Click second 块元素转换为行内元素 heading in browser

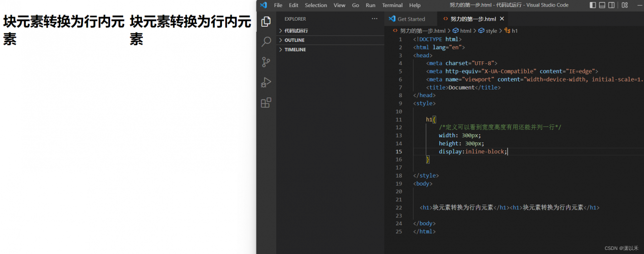tap(190, 30)
